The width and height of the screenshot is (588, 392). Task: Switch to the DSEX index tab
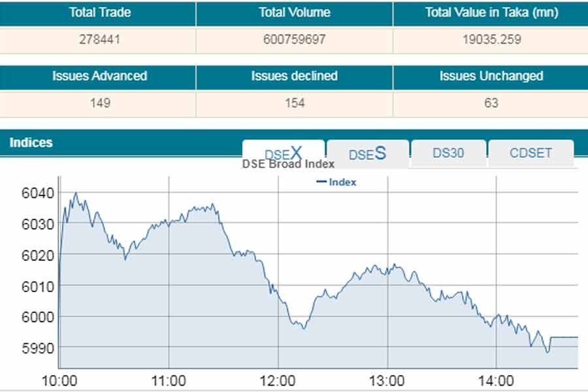(x=283, y=153)
